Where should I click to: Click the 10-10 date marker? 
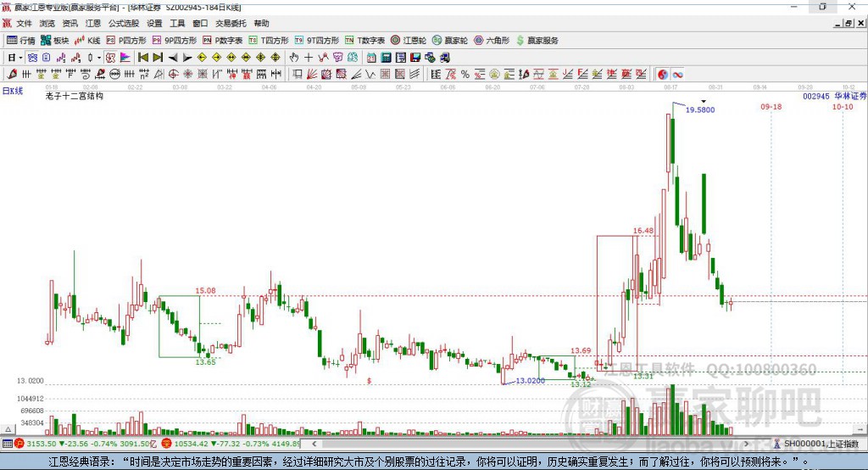point(843,106)
